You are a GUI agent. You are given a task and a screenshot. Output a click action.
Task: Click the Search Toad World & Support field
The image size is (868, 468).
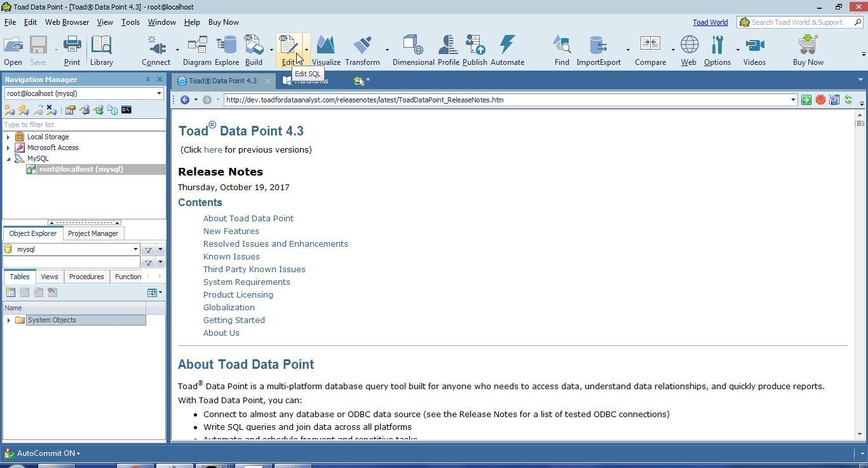click(799, 22)
